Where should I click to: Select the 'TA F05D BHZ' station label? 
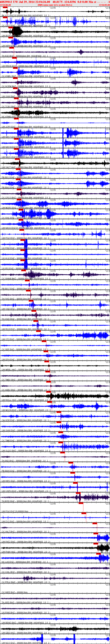[x=8, y=299]
